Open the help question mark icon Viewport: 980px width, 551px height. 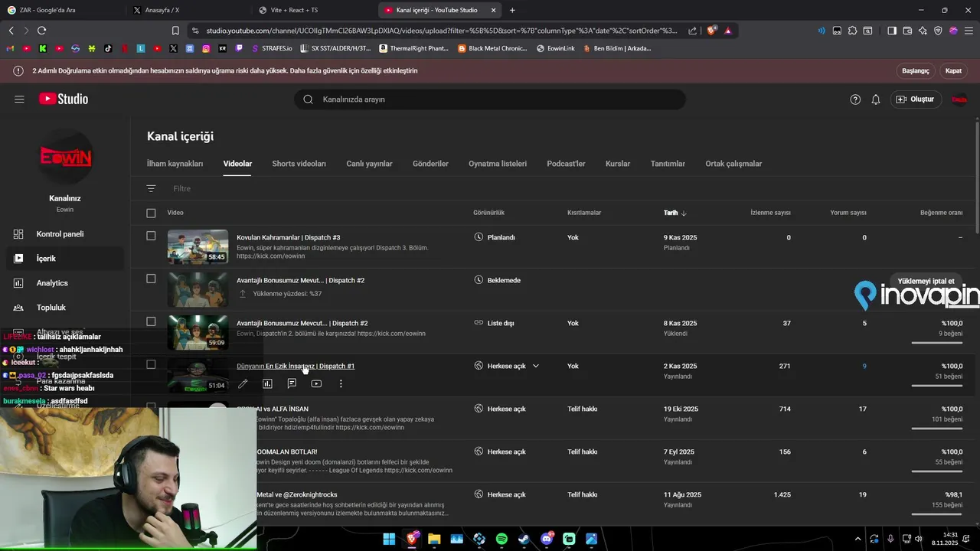[x=855, y=99]
